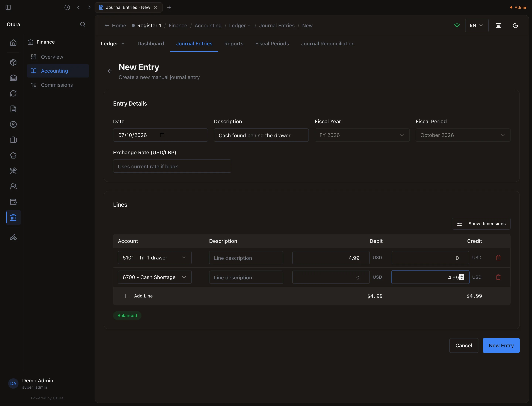
Task: Toggle the sidebar panel icon
Action: click(8, 7)
